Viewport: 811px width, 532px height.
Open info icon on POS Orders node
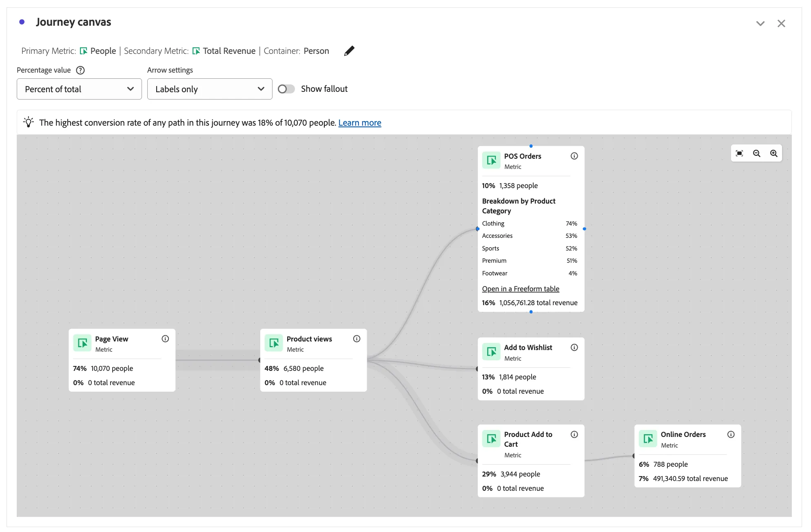(574, 156)
